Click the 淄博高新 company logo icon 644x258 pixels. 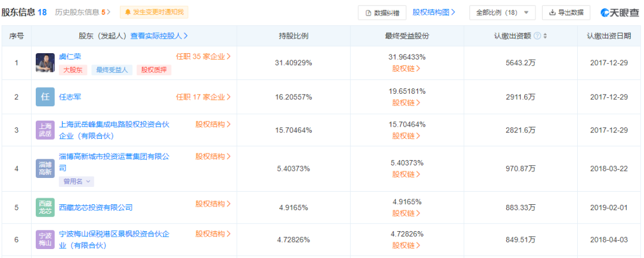coord(45,168)
